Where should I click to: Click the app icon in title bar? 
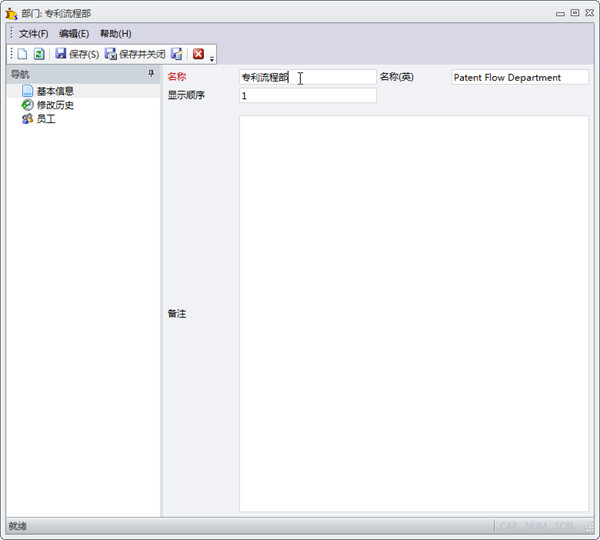click(11, 14)
